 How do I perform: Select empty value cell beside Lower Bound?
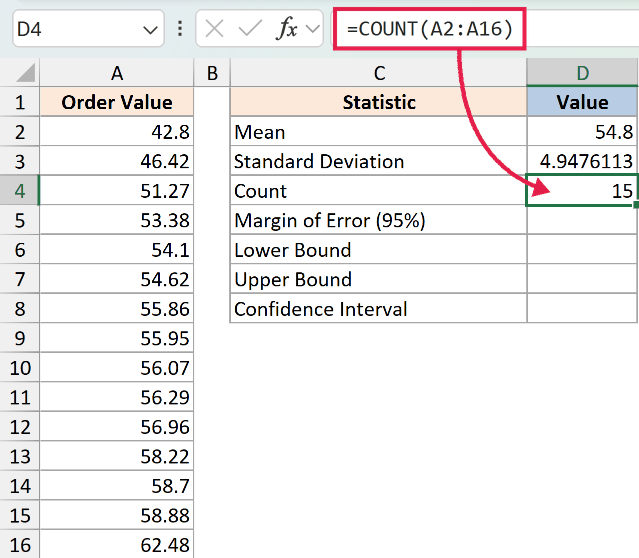pyautogui.click(x=582, y=249)
